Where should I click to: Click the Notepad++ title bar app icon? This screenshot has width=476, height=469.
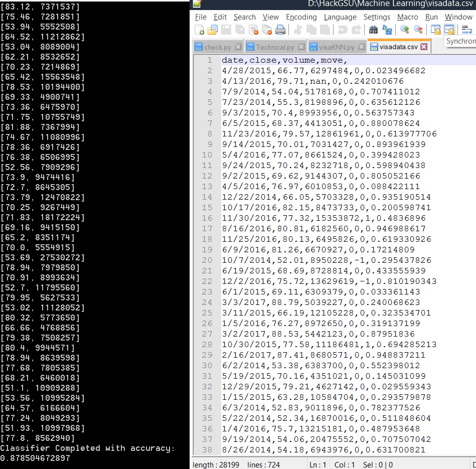(x=197, y=4)
